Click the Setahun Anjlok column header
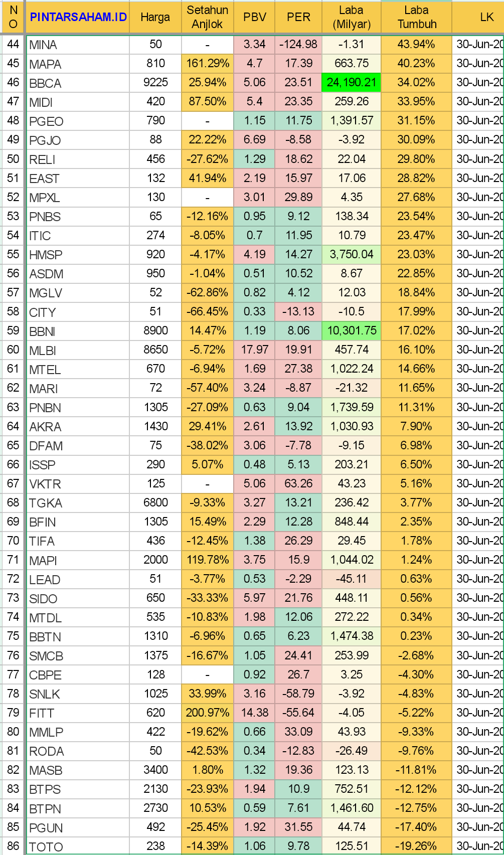Viewport: 504px width, 855px height. [207, 17]
